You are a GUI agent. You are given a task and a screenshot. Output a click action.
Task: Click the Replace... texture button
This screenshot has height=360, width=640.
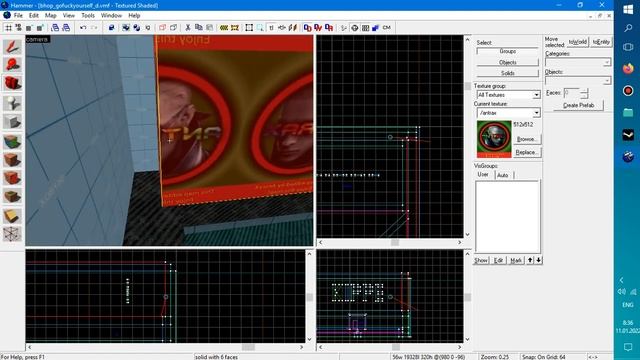(x=527, y=152)
